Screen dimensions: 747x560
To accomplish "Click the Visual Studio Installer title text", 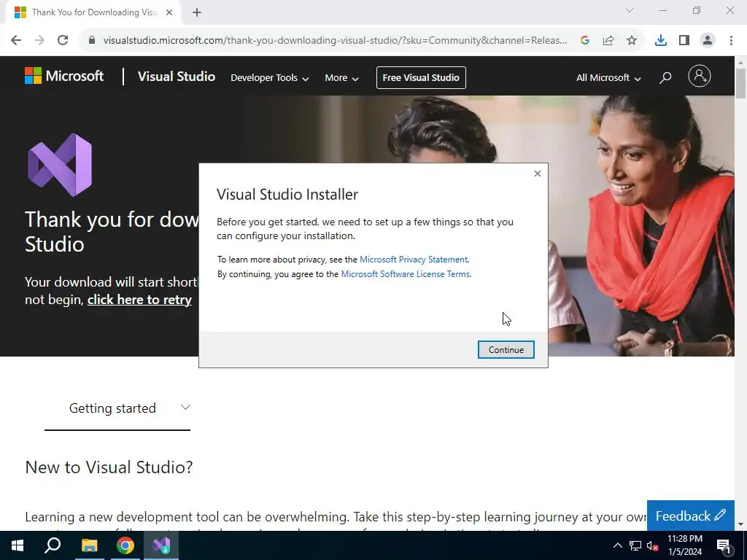I will (x=287, y=194).
